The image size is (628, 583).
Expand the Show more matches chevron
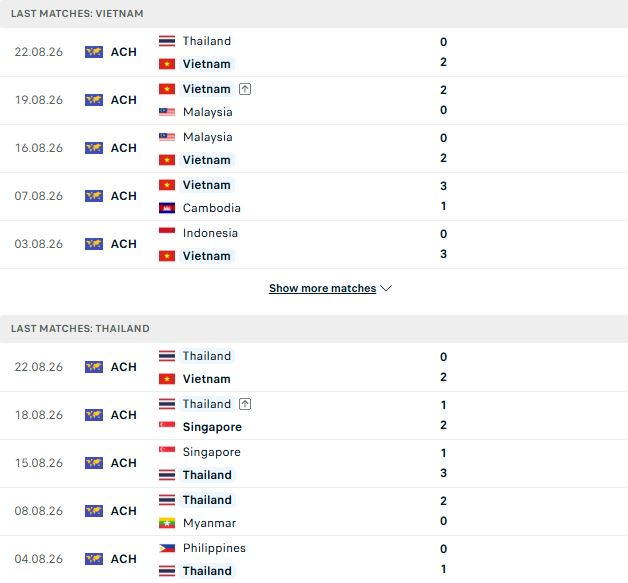click(x=386, y=288)
